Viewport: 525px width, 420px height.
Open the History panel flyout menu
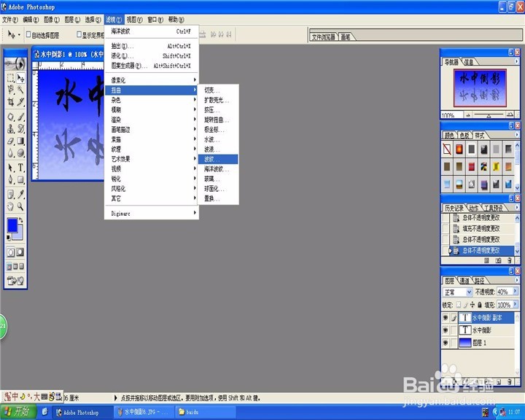coord(517,207)
